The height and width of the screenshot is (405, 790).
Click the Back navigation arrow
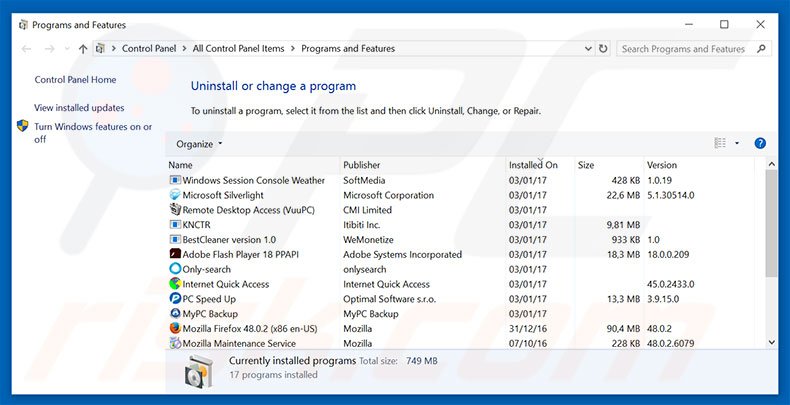pos(26,48)
